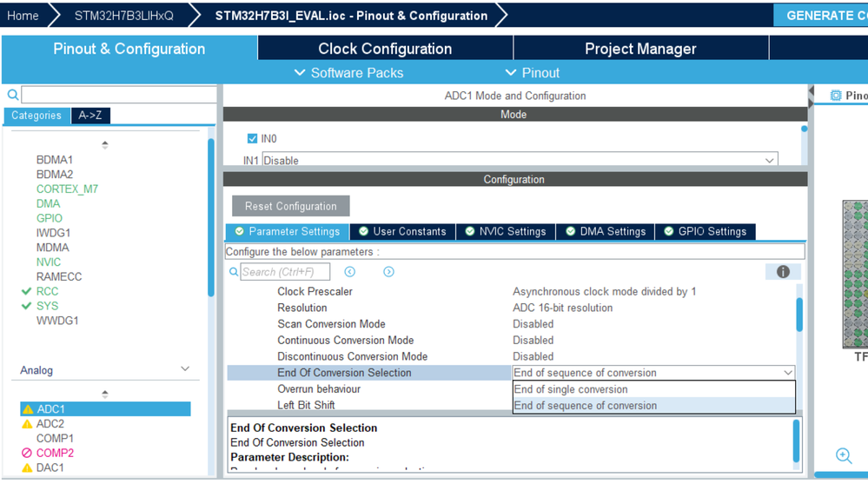
Task: Open the IN1 Disable dropdown
Action: (520, 160)
